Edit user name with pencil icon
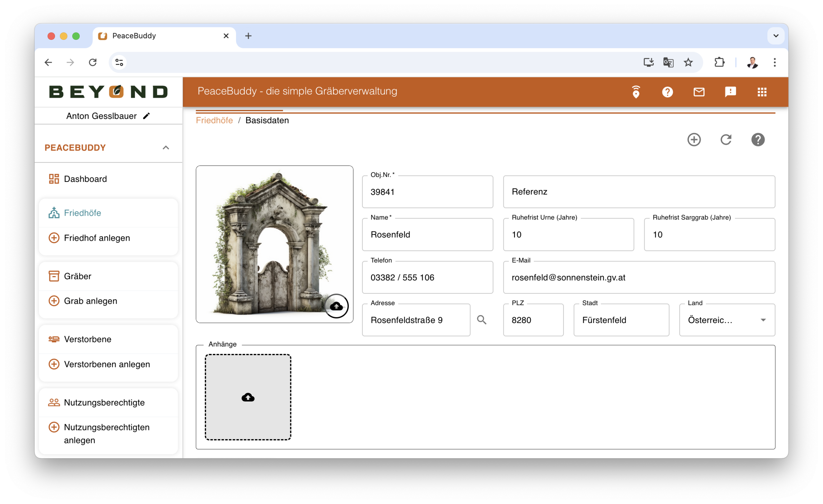 click(146, 116)
